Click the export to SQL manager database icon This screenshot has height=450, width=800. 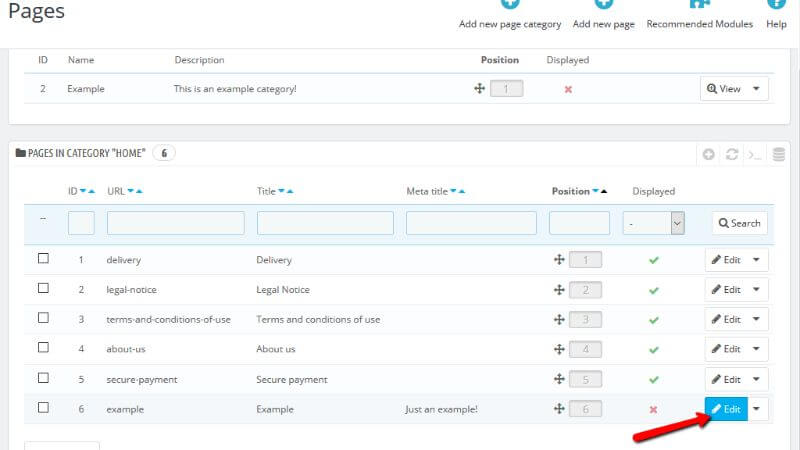778,154
